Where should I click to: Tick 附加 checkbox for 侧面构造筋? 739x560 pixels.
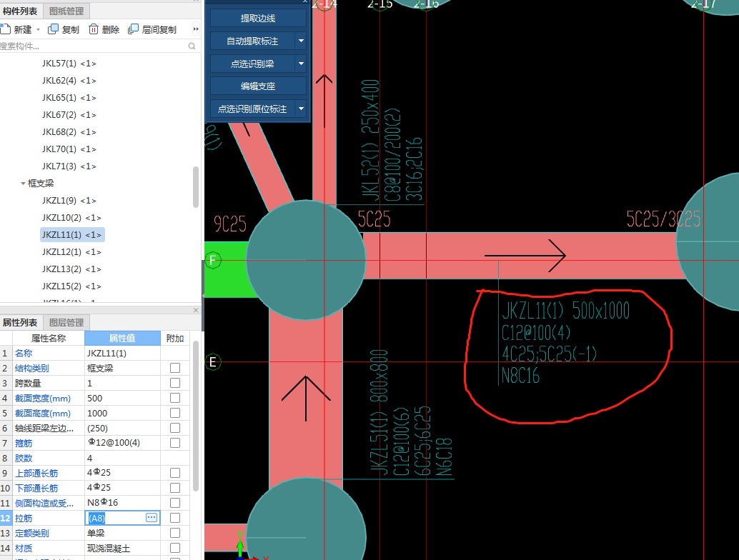point(175,503)
